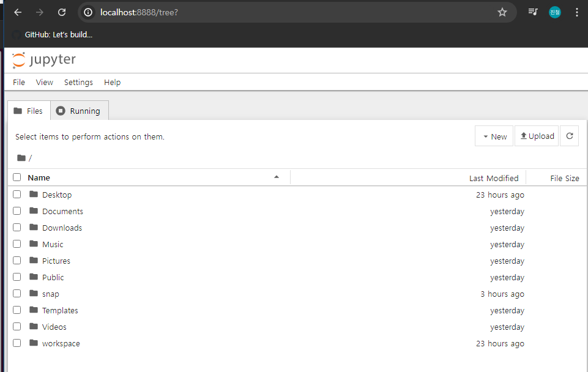The image size is (588, 372).
Task: Open the View menu
Action: tap(44, 83)
